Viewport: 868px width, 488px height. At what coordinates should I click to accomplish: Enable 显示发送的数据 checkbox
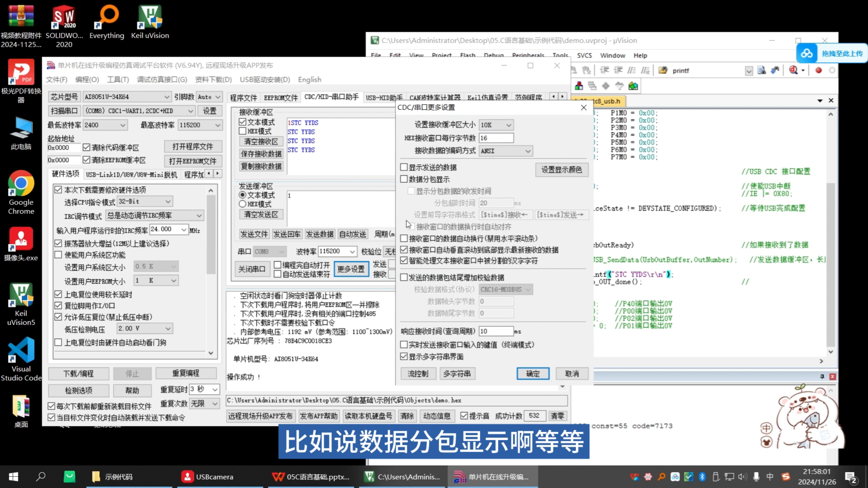404,167
